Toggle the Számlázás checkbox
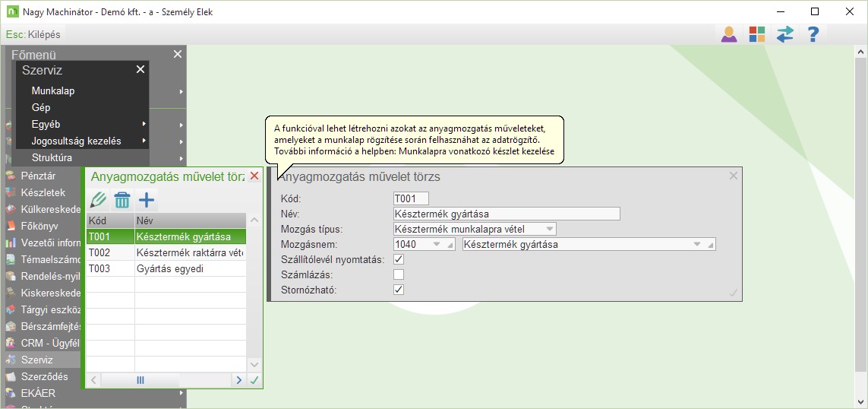The height and width of the screenshot is (409, 868). point(399,274)
